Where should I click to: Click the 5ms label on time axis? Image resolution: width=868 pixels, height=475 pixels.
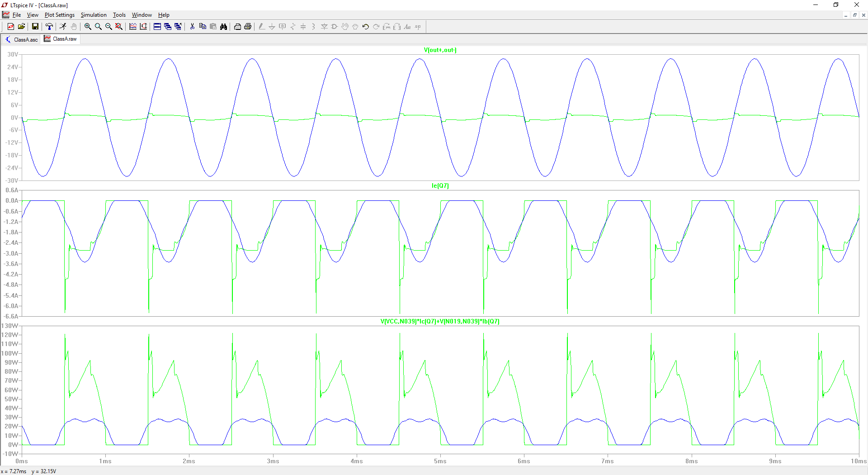click(x=440, y=461)
